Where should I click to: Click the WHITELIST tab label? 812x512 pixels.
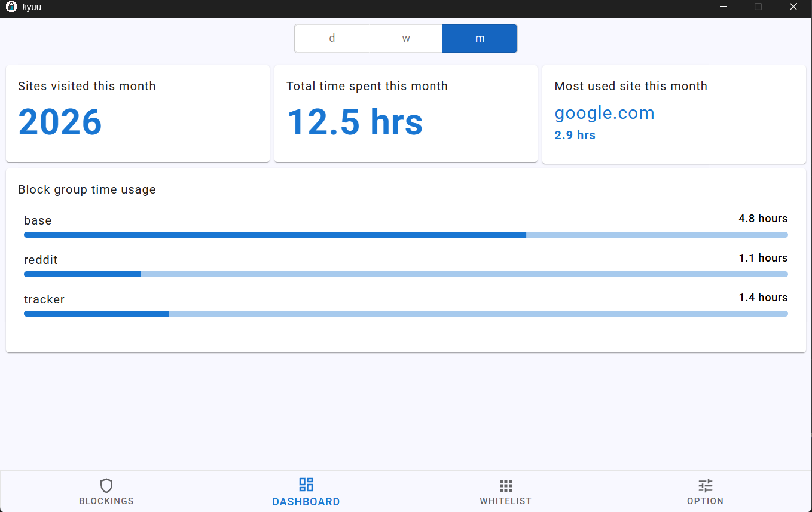pyautogui.click(x=505, y=501)
